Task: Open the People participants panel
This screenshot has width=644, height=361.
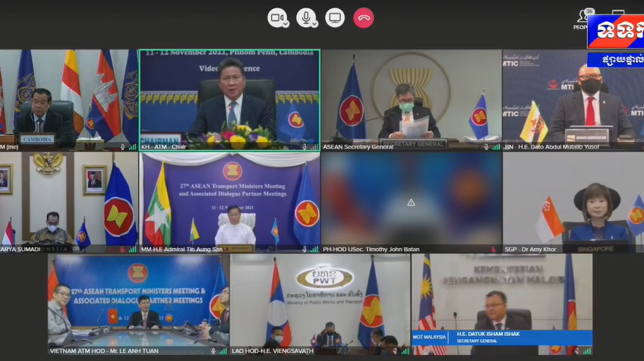Action: [581, 19]
